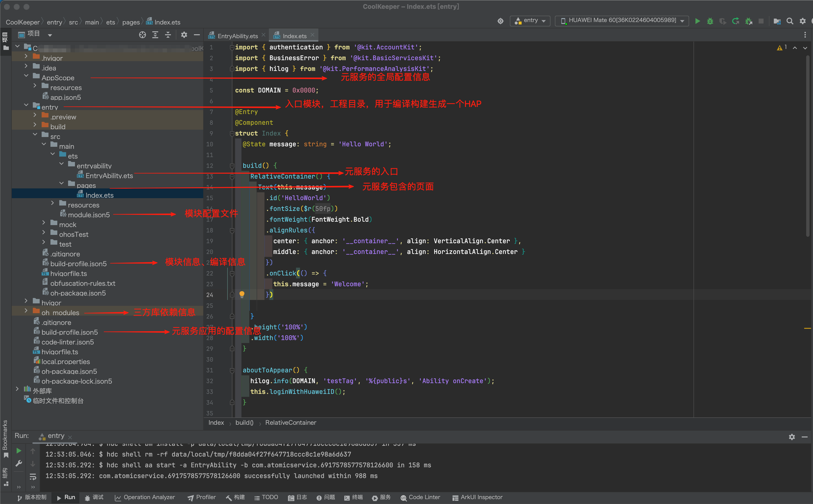Expand the build folder under entry
The height and width of the screenshot is (504, 813).
(35, 125)
